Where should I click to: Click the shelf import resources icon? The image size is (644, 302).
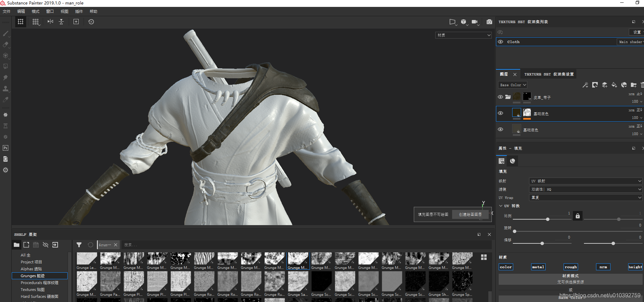point(55,245)
